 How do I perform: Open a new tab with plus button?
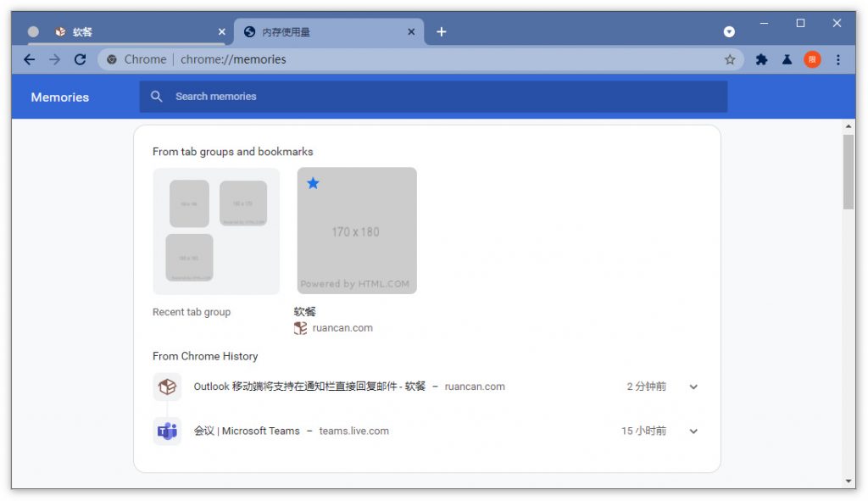pyautogui.click(x=441, y=31)
